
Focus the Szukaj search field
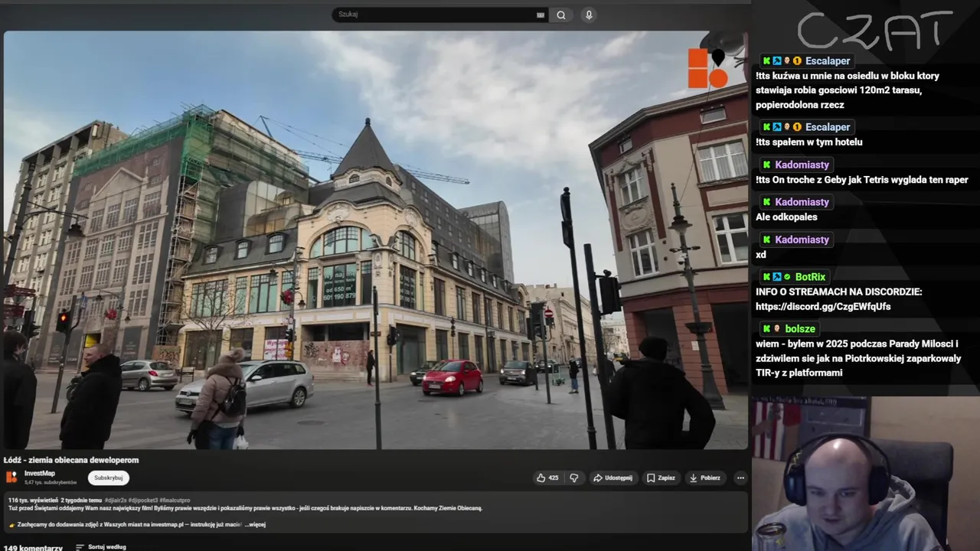point(436,15)
